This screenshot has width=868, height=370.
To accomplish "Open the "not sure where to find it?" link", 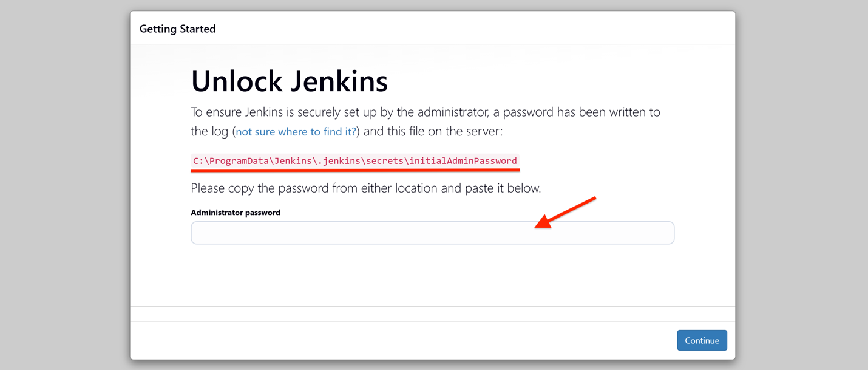I will 296,132.
